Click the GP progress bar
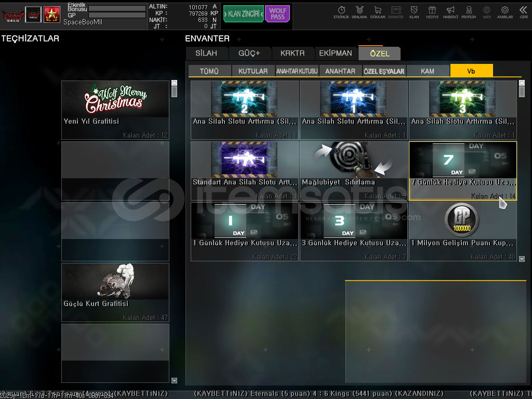The height and width of the screenshot is (399, 532). [117, 15]
